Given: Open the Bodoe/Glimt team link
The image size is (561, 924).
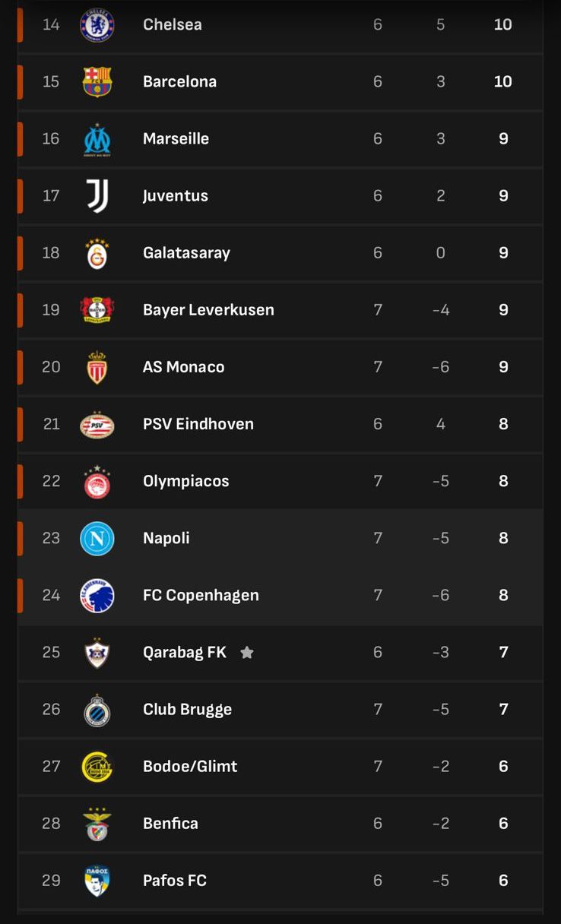Looking at the screenshot, I should 190,766.
